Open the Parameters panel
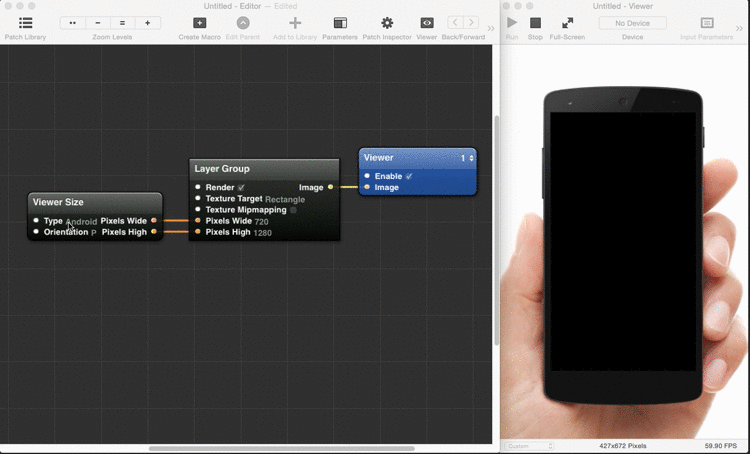Image resolution: width=750 pixels, height=454 pixels. [x=340, y=23]
